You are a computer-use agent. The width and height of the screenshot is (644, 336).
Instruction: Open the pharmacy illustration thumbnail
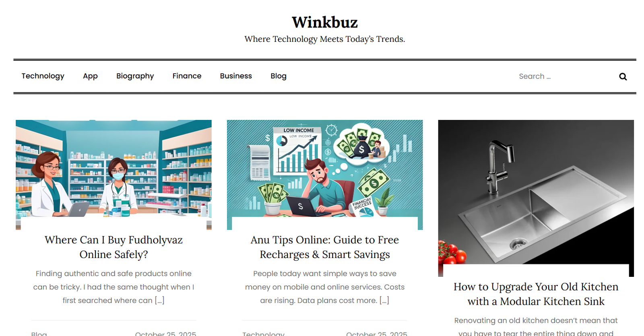[x=114, y=175]
